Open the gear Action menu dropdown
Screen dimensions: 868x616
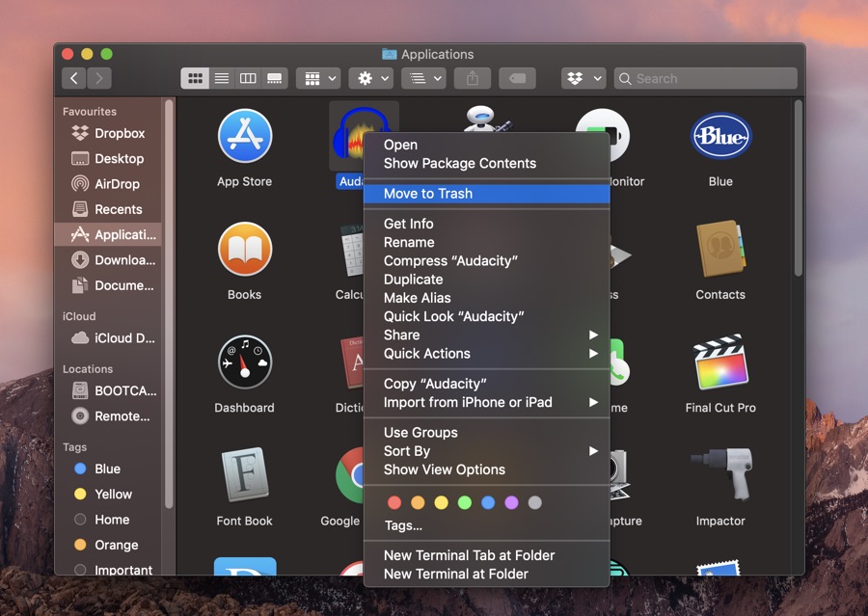[371, 79]
